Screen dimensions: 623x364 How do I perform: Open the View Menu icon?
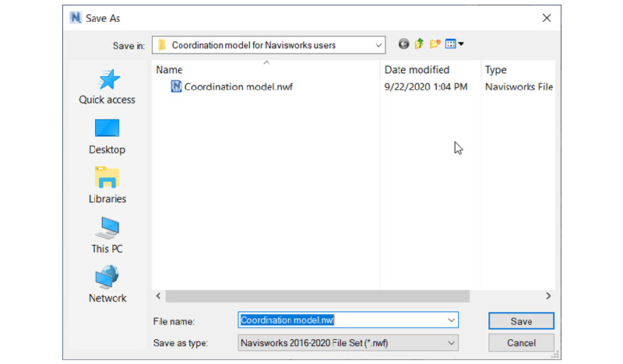[x=455, y=44]
